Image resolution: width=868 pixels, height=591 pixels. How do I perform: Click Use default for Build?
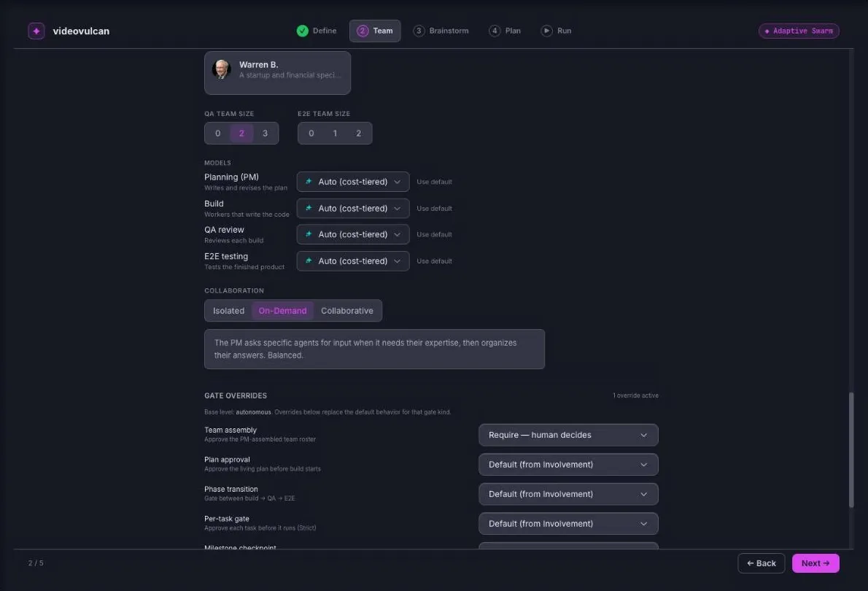click(435, 209)
